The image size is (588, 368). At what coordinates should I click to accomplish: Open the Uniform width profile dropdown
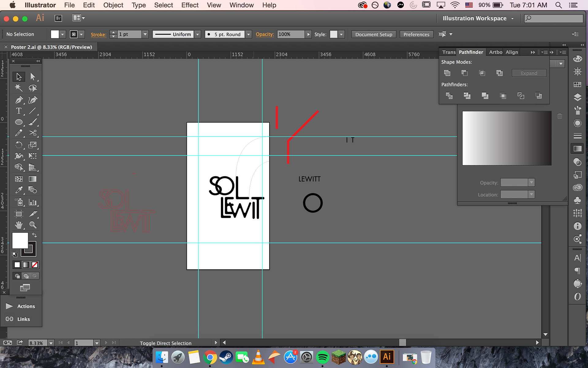tap(198, 34)
